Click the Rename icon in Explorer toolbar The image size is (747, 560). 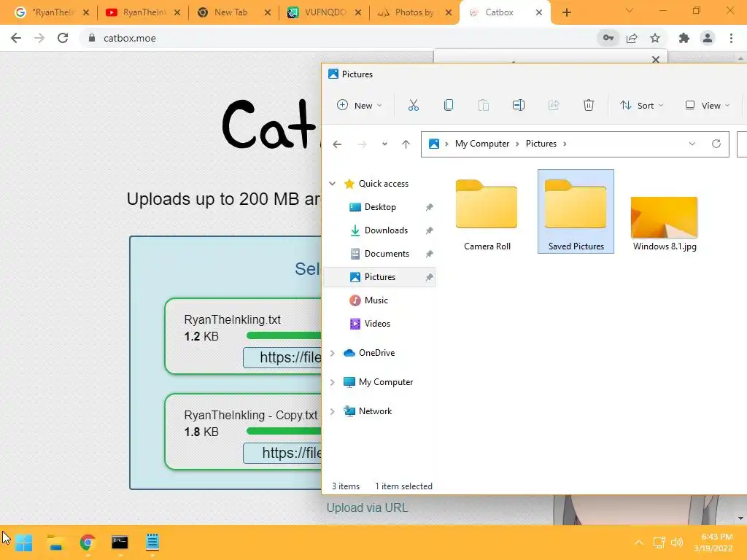coord(519,105)
